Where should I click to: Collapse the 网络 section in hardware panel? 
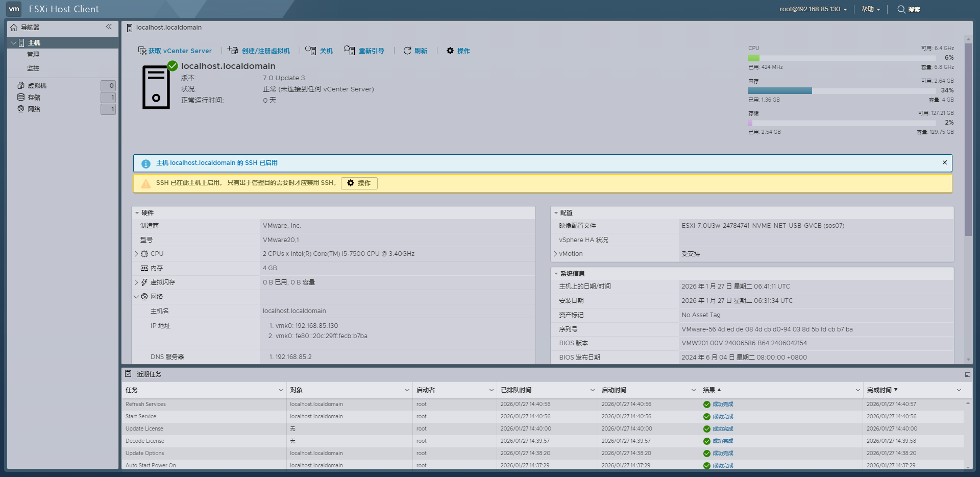pyautogui.click(x=136, y=296)
